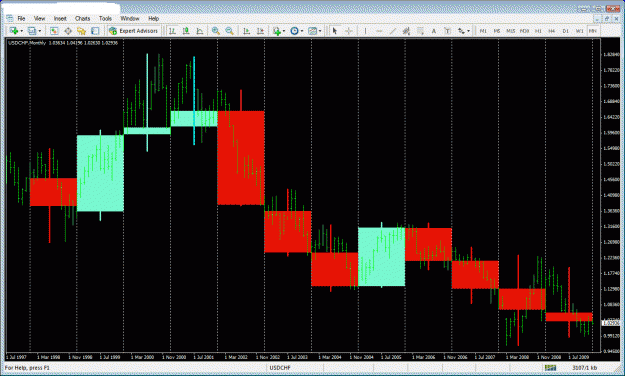Expand the Templates dropdown arrow
This screenshot has width=625, height=376.
320,31
